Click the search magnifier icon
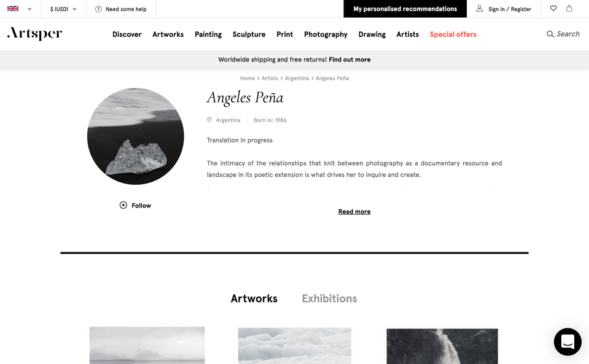The image size is (589, 364). pyautogui.click(x=550, y=34)
